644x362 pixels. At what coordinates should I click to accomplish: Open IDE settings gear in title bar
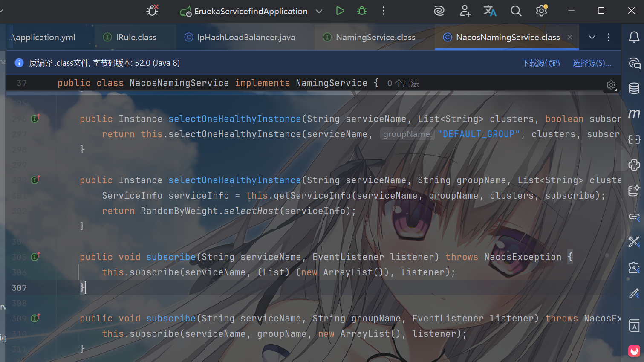pyautogui.click(x=541, y=11)
